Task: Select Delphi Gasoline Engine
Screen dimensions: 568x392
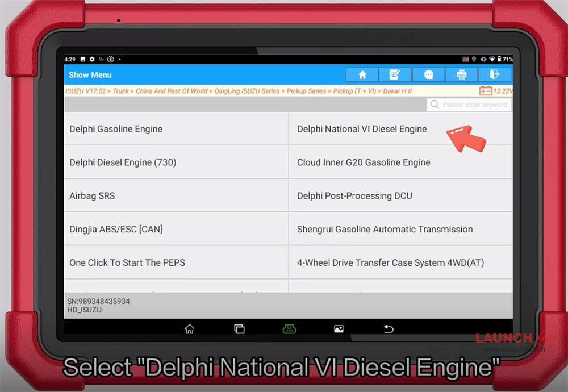Action: [176, 129]
